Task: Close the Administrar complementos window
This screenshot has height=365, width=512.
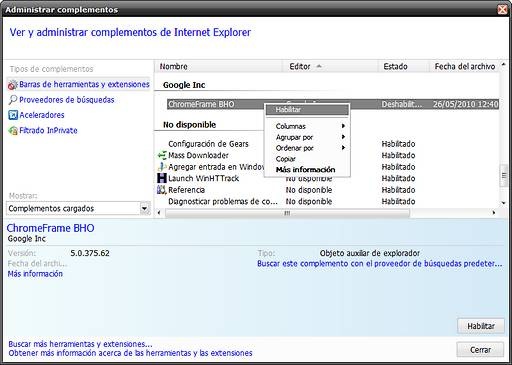Action: (x=502, y=9)
